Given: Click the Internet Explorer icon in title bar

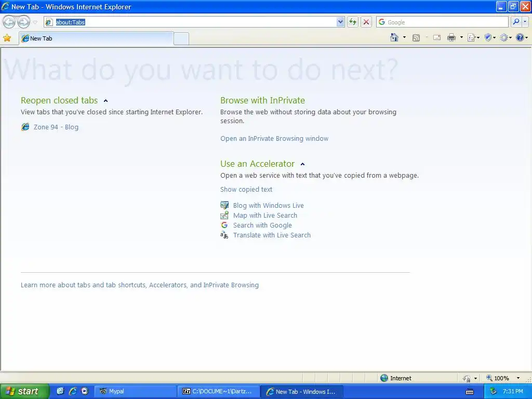Looking at the screenshot, I should click(x=5, y=6).
